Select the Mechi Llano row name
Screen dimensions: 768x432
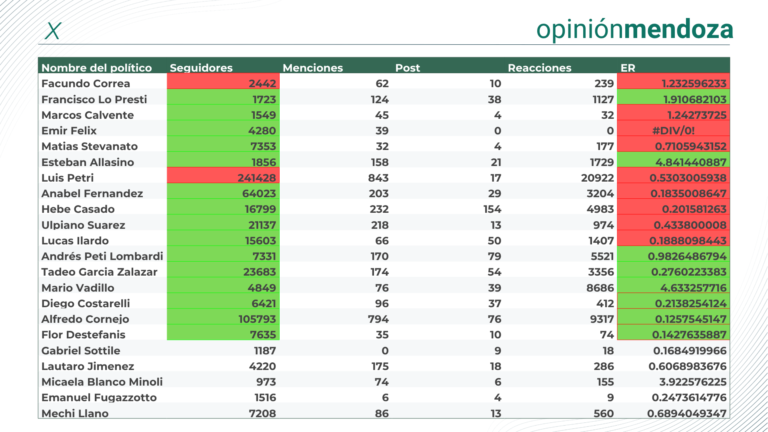[x=74, y=413]
